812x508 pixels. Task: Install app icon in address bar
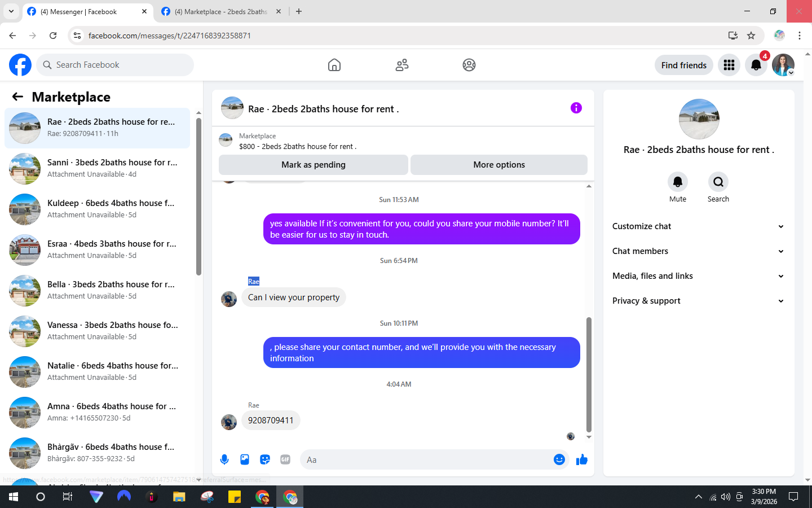pos(733,36)
